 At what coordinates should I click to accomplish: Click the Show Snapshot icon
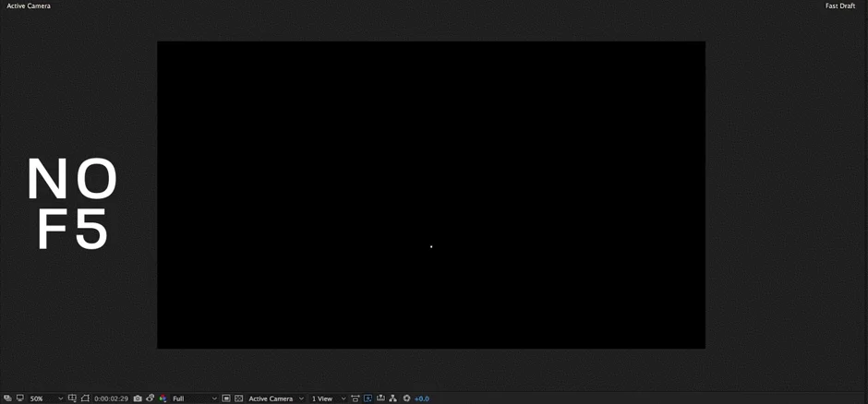tap(150, 398)
